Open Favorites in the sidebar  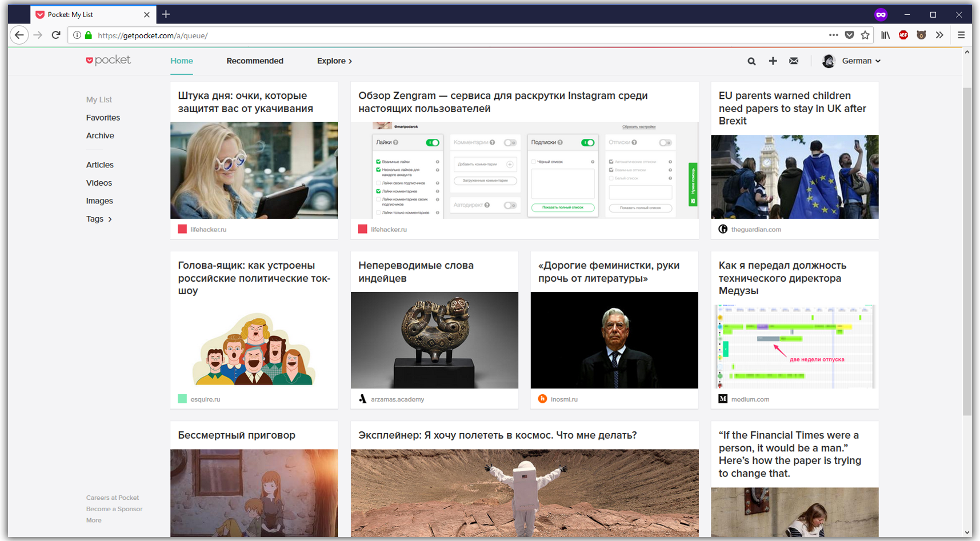point(103,118)
